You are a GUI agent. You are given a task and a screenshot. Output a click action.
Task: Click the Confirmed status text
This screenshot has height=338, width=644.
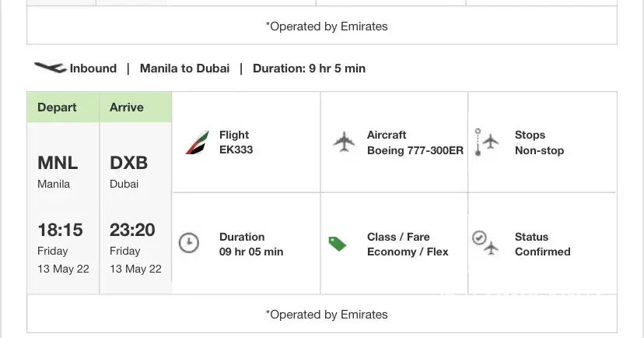coord(542,252)
